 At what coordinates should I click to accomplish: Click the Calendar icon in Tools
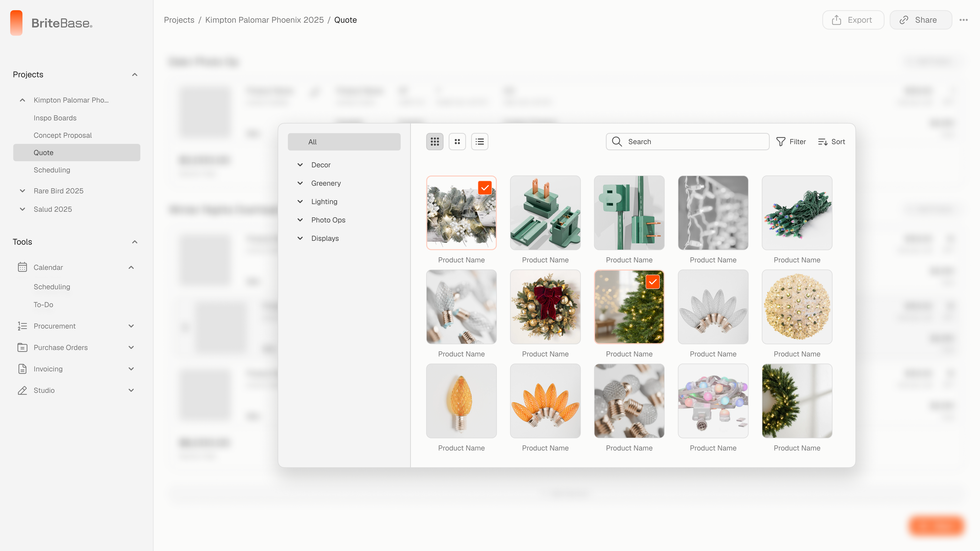point(22,267)
